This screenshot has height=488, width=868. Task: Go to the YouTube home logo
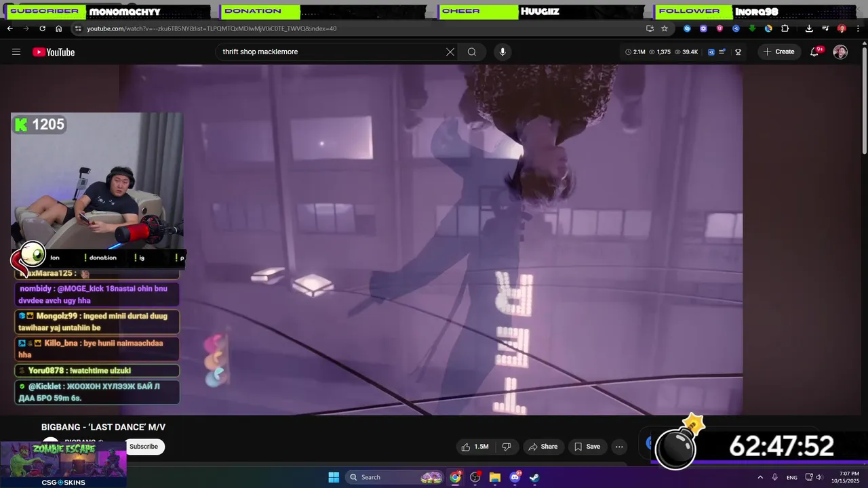click(54, 52)
